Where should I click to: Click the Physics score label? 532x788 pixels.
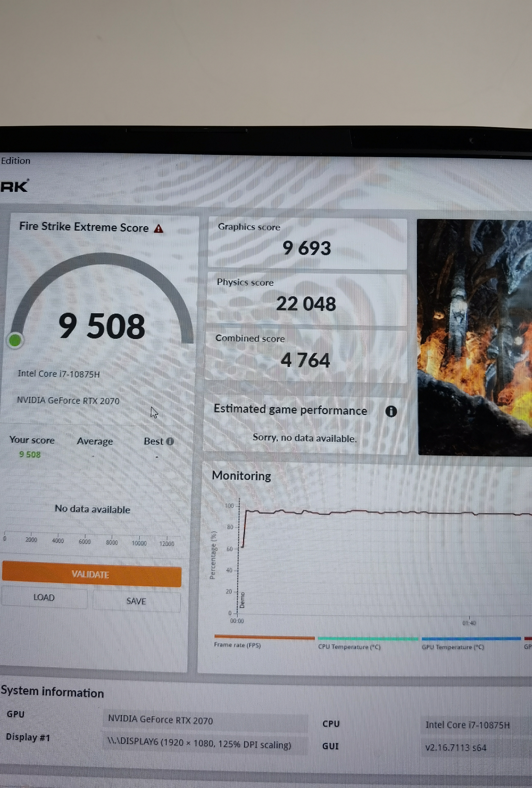coord(245,282)
